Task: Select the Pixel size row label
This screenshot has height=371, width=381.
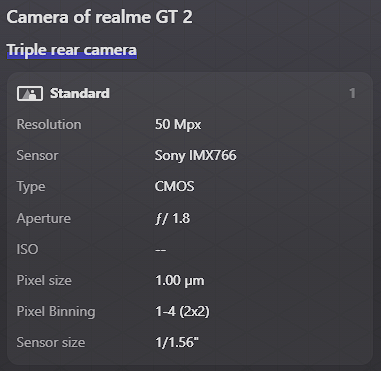Action: pos(44,280)
